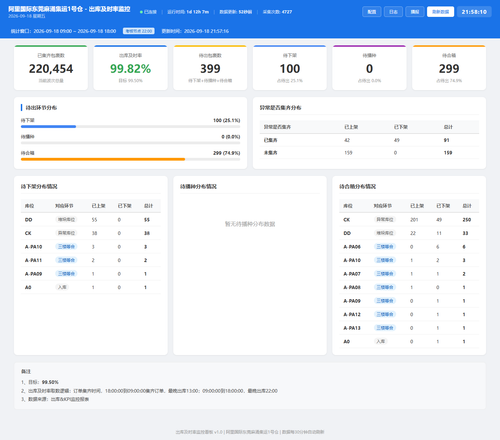Click the collection count value 4727

pyautogui.click(x=287, y=12)
